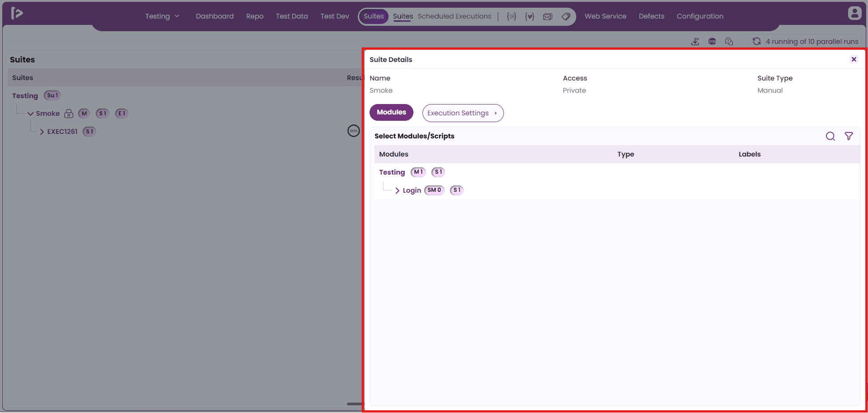
Task: Click the lock icon beside Smoke
Action: tap(69, 114)
